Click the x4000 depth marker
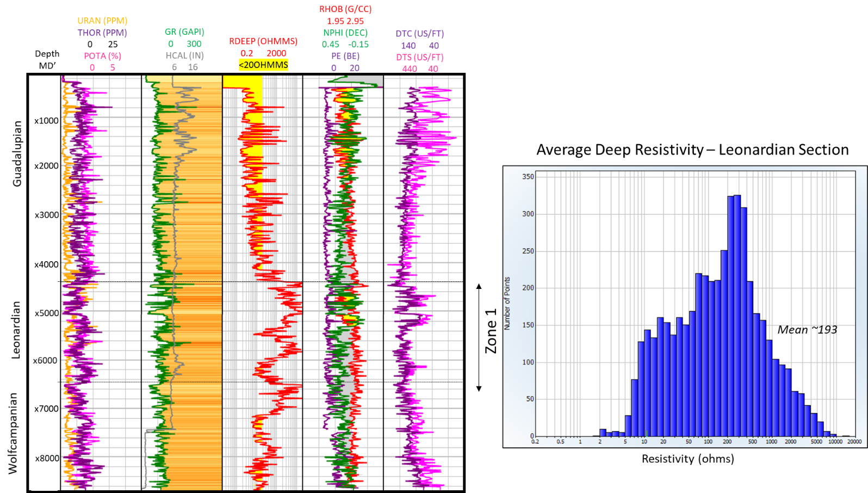Image resolution: width=868 pixels, height=493 pixels. 46,264
